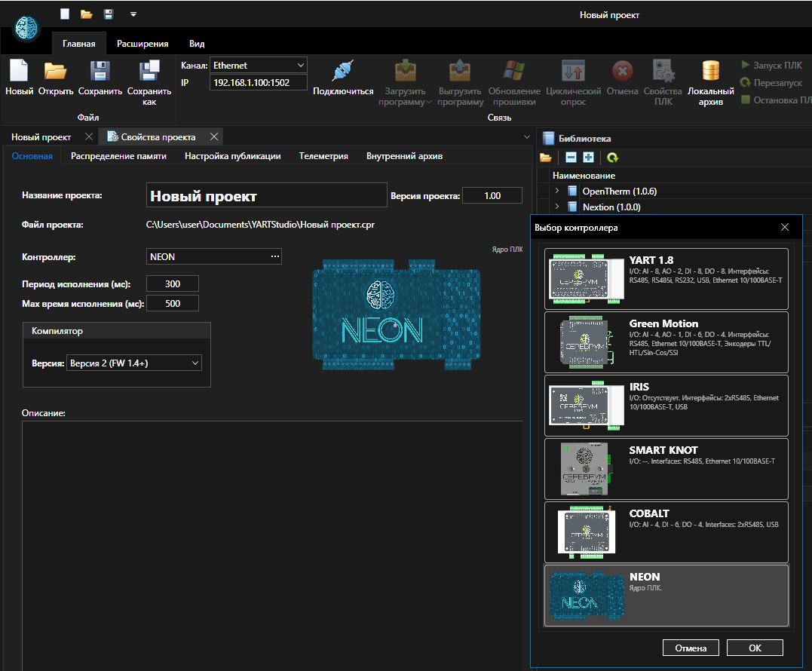This screenshot has height=671, width=812.
Task: Click the Название проекта text field
Action: [x=267, y=195]
